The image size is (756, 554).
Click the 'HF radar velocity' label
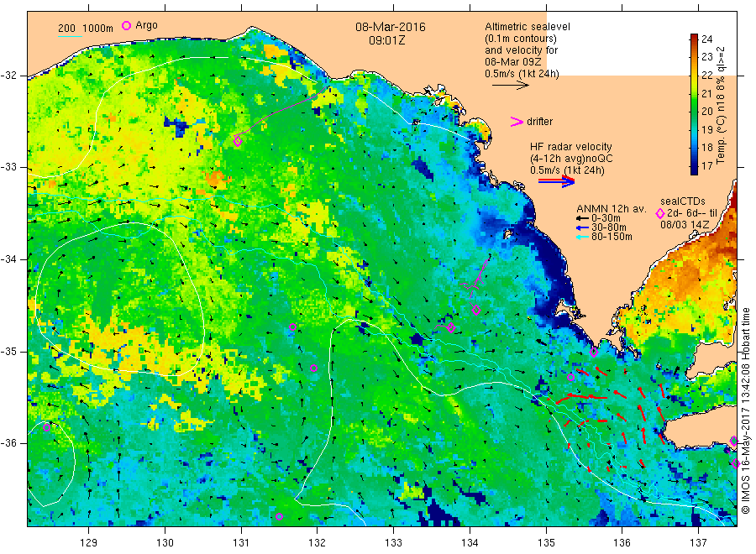click(571, 146)
